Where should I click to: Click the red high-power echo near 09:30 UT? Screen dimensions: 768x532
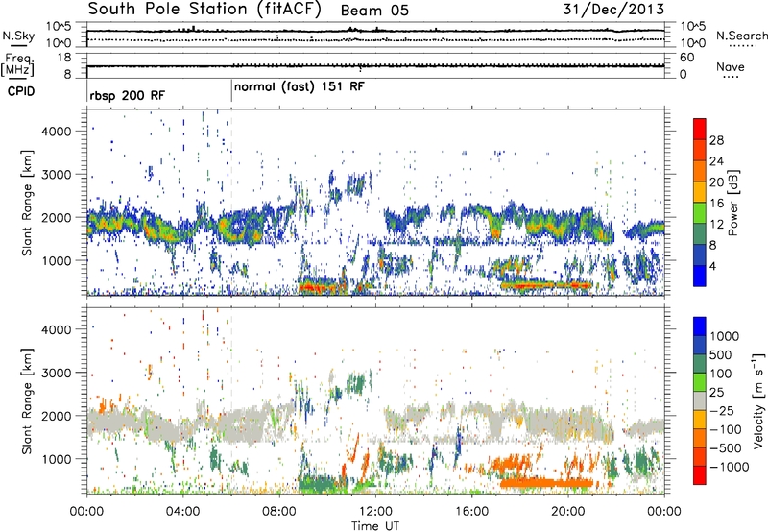coord(319,287)
